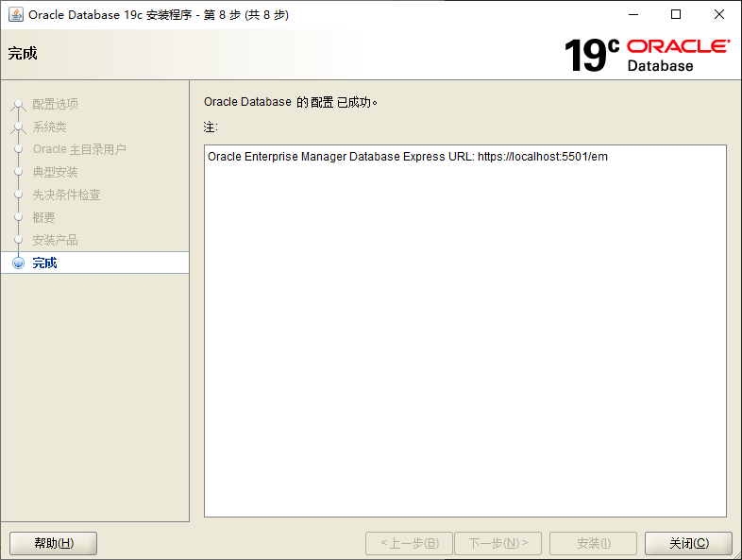The height and width of the screenshot is (560, 742).
Task: Click the 'Oracle Database 的配置已成功' message
Action: [291, 102]
